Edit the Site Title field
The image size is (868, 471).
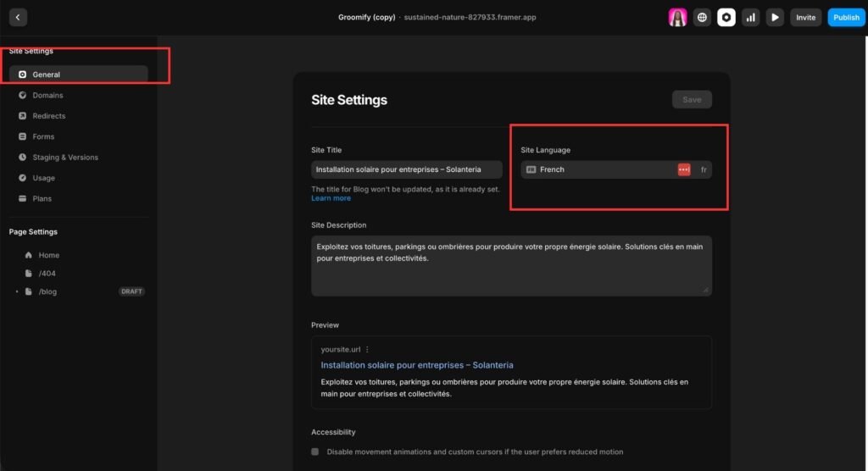coord(407,169)
